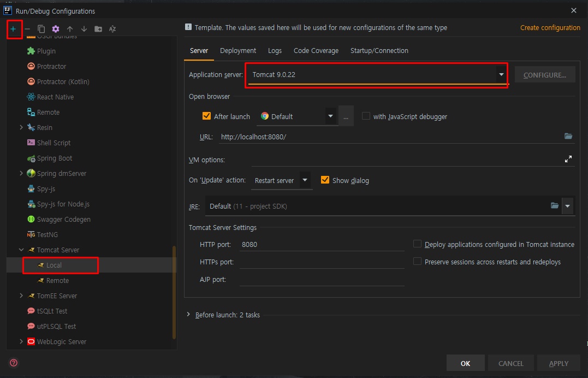Click the WebLogic Server red icon
Screen dimensions: 588x378
tap(31, 341)
